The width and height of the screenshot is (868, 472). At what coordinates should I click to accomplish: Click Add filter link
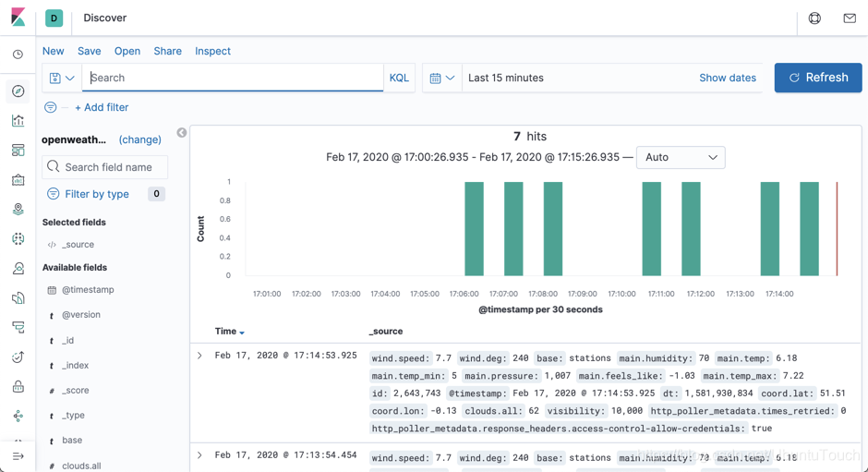coord(102,107)
